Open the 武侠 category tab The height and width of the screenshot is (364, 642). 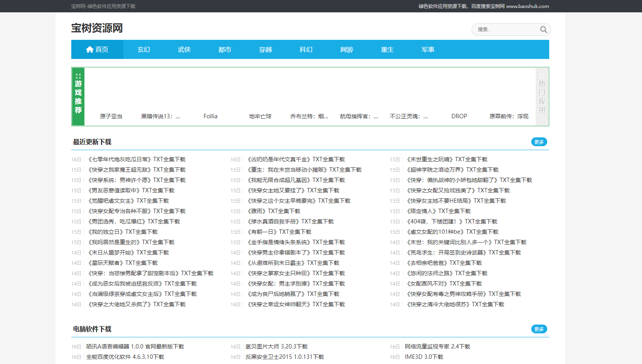pyautogui.click(x=184, y=49)
